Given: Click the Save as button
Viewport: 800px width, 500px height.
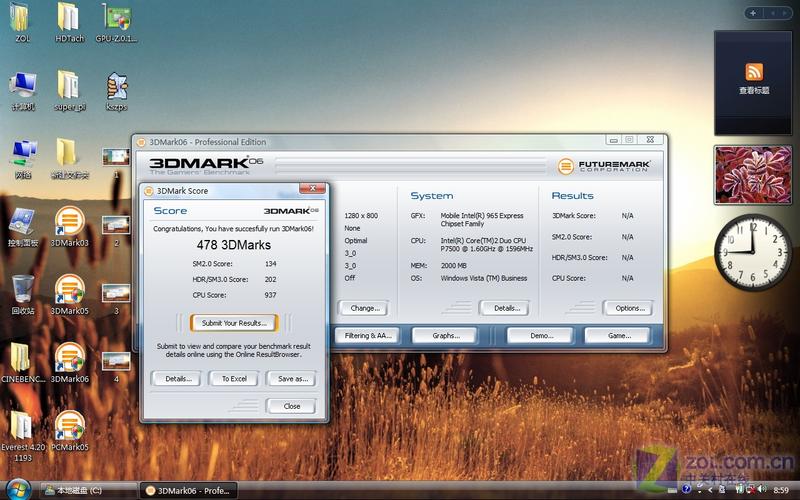Looking at the screenshot, I should coord(292,379).
